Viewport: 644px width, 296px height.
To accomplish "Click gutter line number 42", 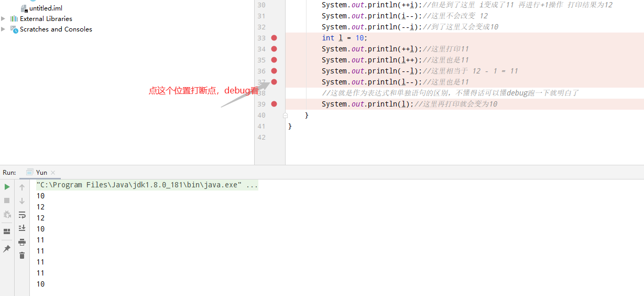I will click(261, 137).
